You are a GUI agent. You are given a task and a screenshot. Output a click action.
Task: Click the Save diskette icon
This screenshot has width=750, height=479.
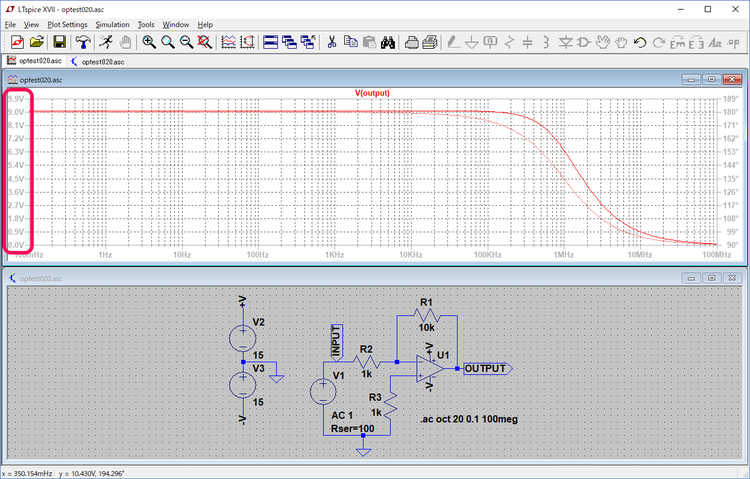[x=59, y=42]
